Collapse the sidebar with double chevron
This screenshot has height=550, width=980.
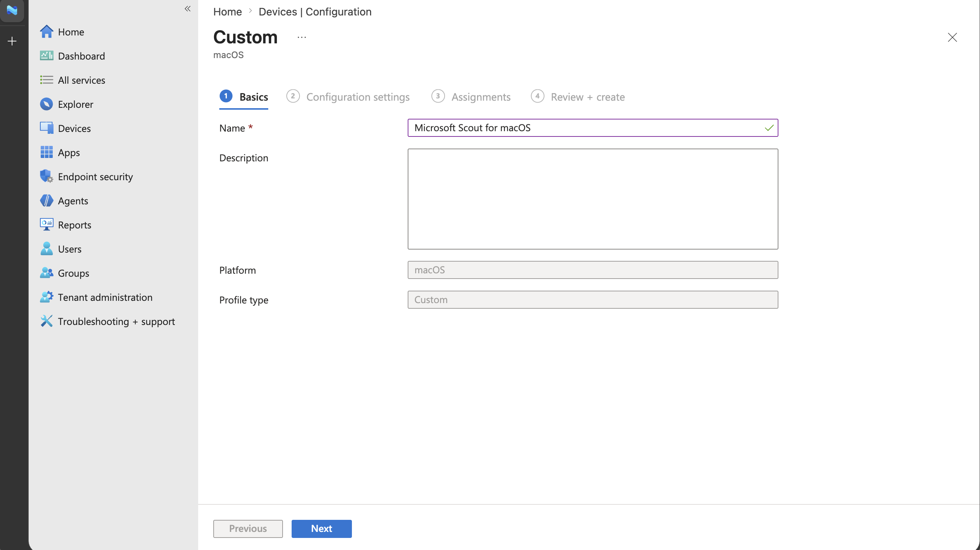188,9
